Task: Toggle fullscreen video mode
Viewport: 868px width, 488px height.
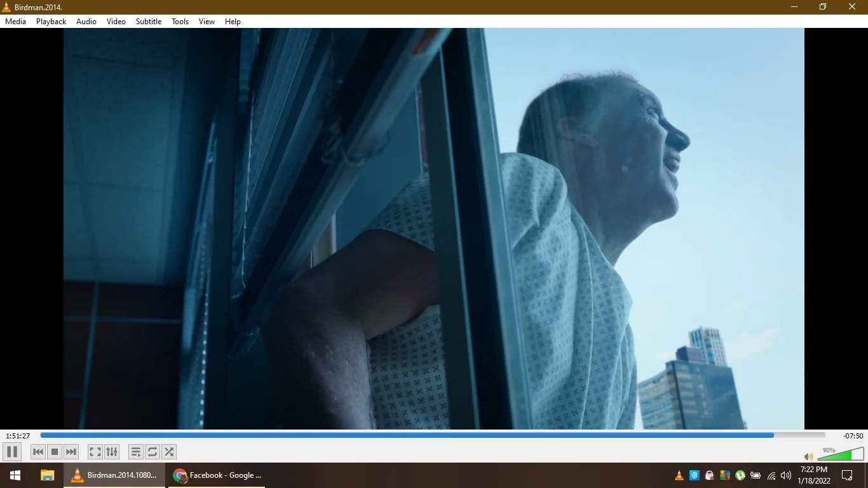Action: (x=95, y=452)
